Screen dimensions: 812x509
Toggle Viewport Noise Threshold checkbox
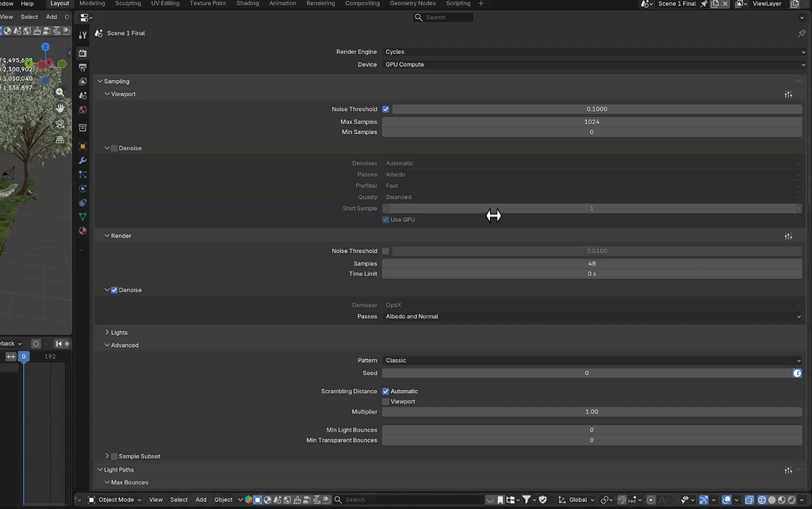click(x=385, y=109)
